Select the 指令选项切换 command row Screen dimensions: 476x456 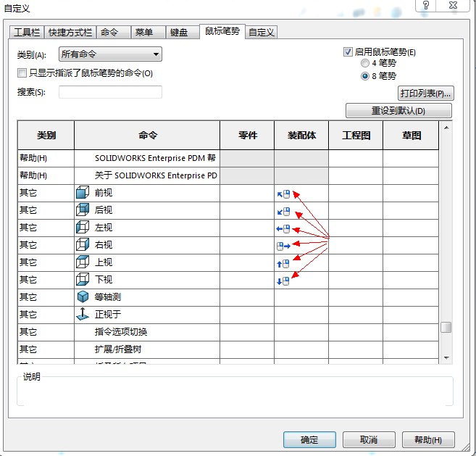pos(228,332)
